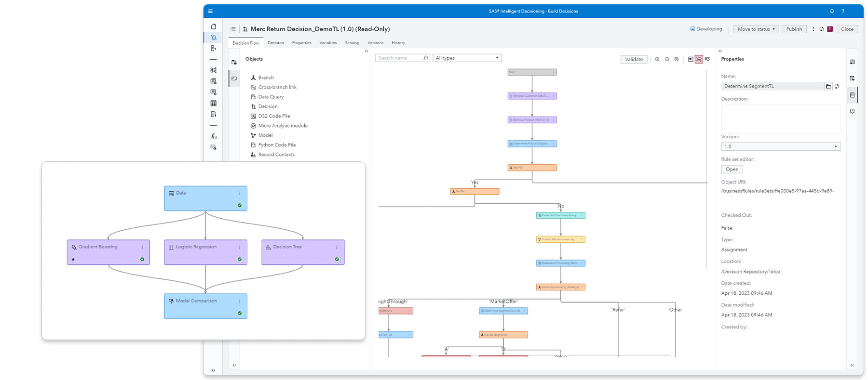
Task: Open the notifications bell icon
Action: pyautogui.click(x=832, y=11)
